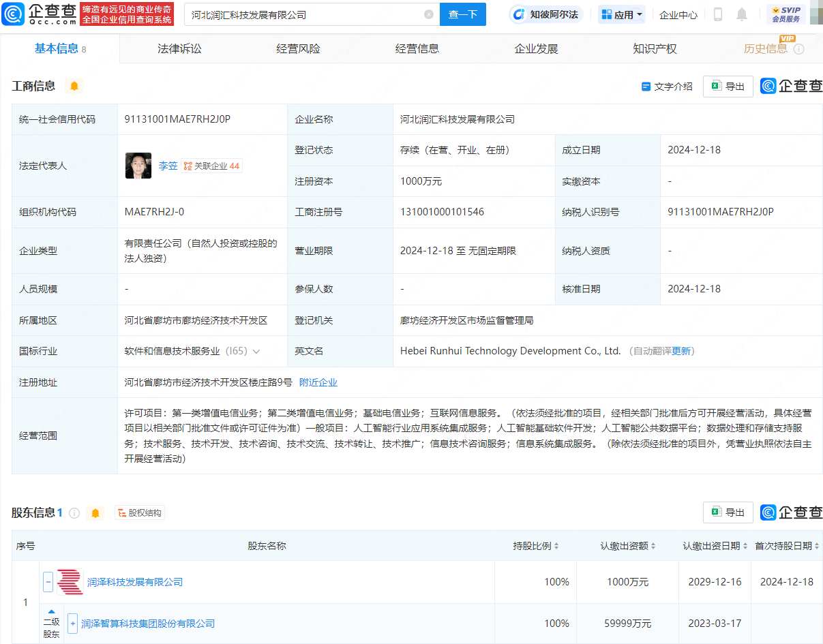Click the 企查查 logo beside the 股东信息 export button
This screenshot has width=823, height=644.
(792, 512)
